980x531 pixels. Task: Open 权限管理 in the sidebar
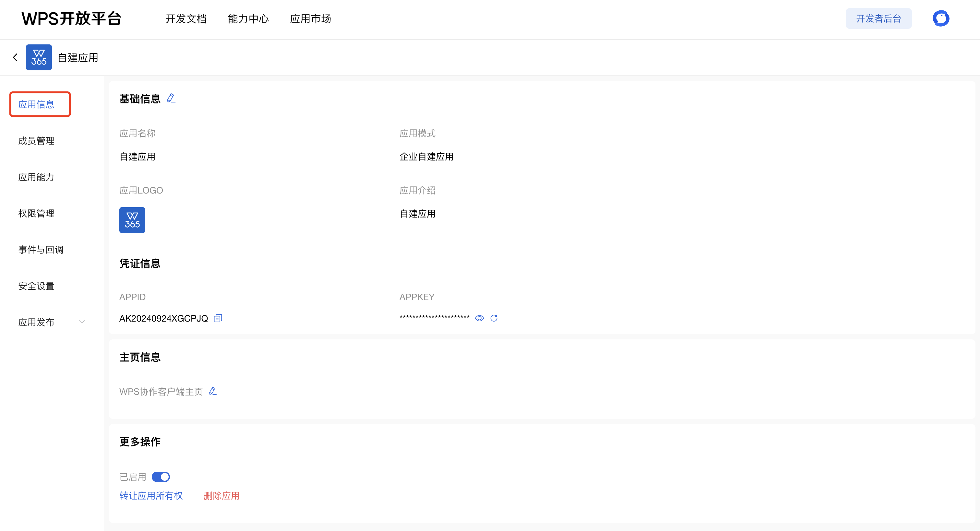[x=36, y=213]
